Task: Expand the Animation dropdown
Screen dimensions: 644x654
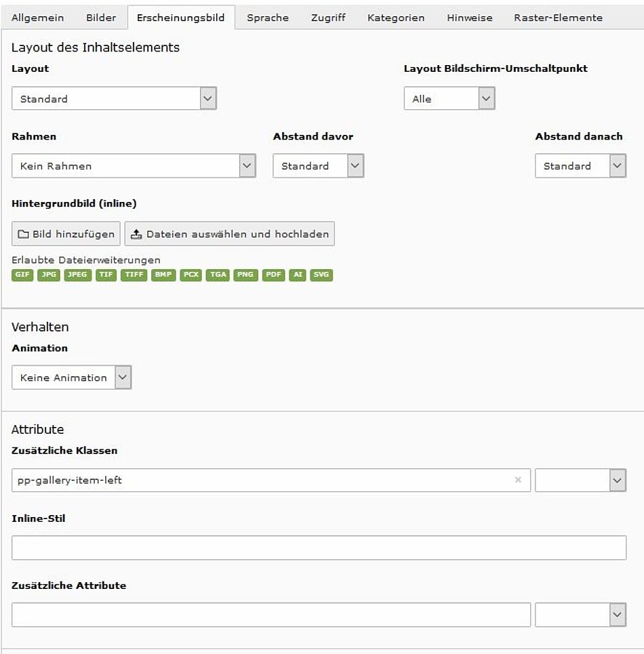Action: click(71, 377)
